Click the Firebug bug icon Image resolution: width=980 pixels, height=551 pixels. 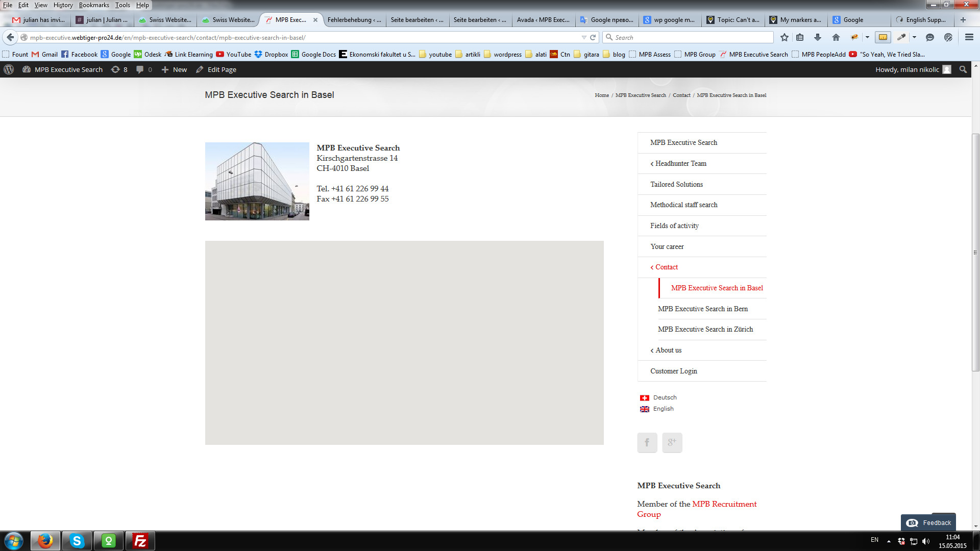coord(854,37)
